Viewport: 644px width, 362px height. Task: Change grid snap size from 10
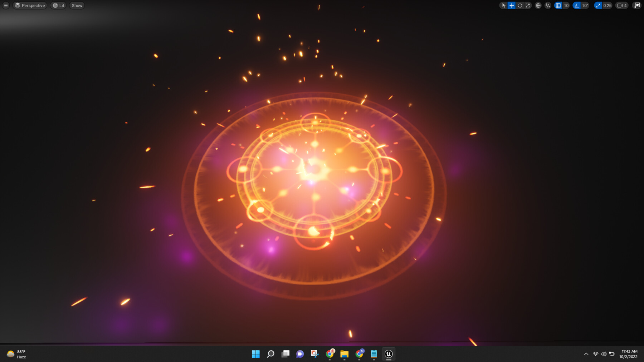(566, 5)
